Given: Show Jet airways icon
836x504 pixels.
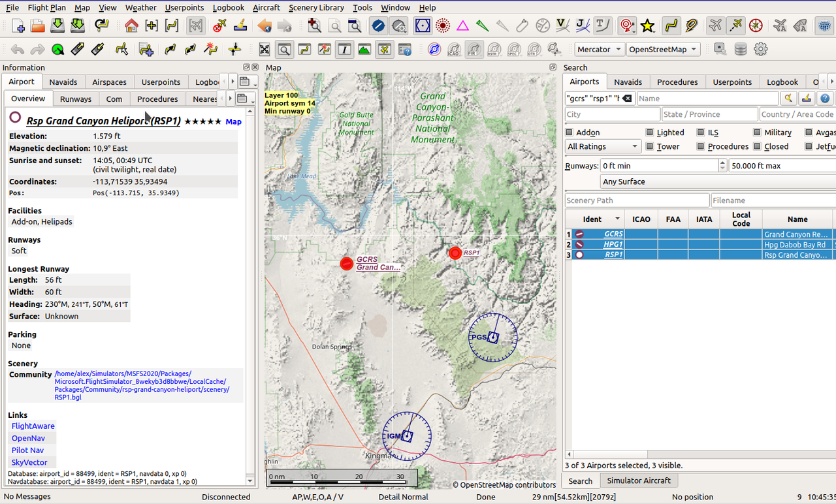Looking at the screenshot, I should (x=583, y=26).
